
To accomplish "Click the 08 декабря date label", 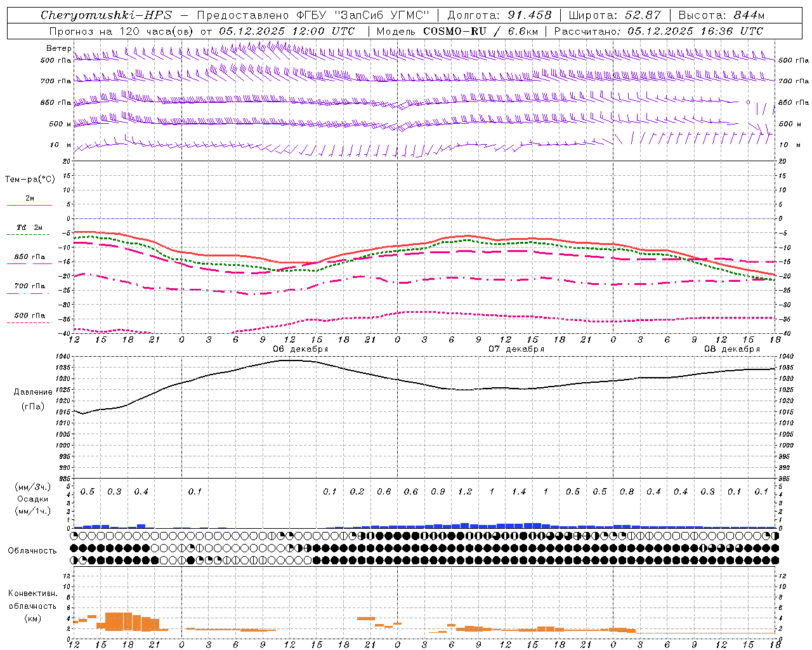I will point(732,349).
